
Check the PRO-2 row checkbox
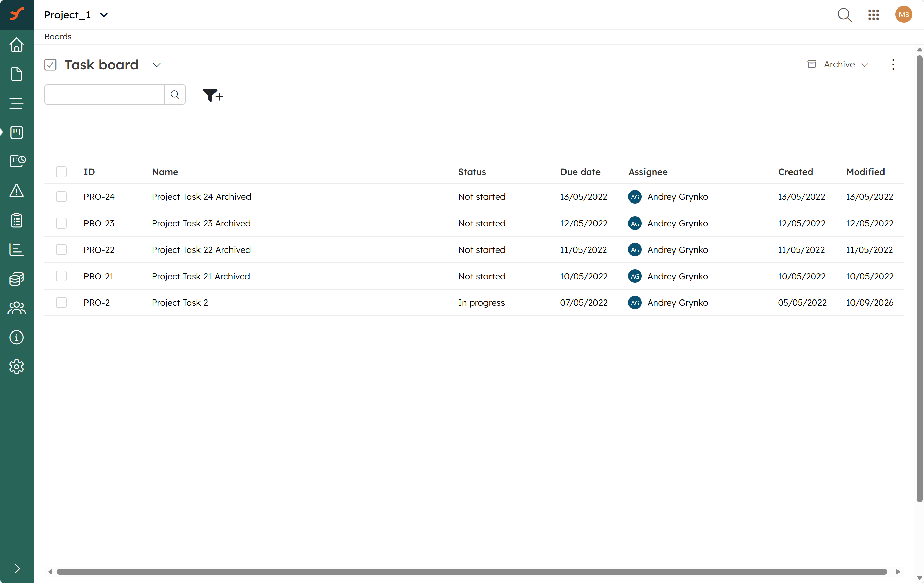pos(61,303)
